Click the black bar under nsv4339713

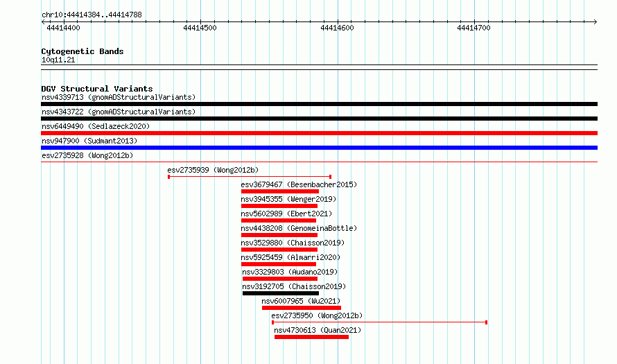pos(319,104)
